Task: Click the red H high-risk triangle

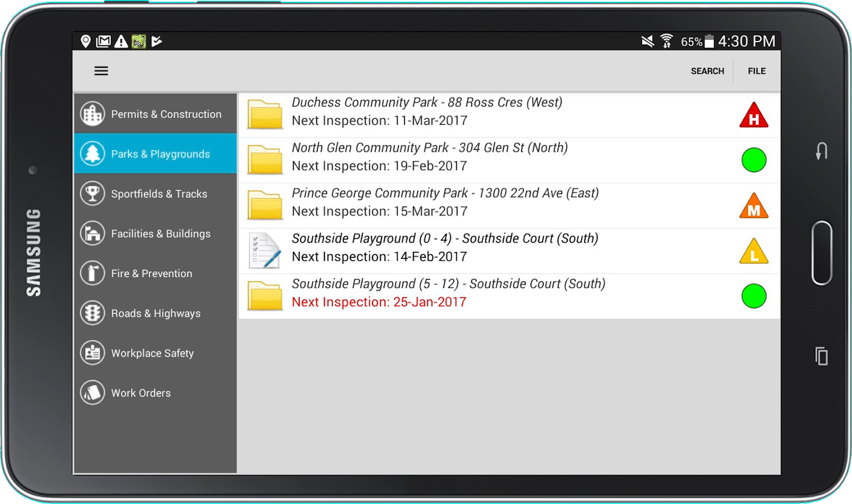Action: pos(754,116)
